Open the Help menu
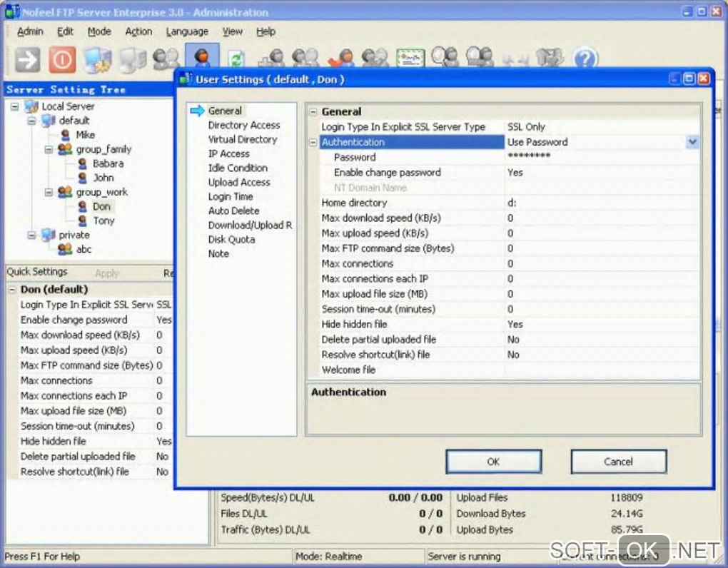728x568 pixels. [266, 31]
